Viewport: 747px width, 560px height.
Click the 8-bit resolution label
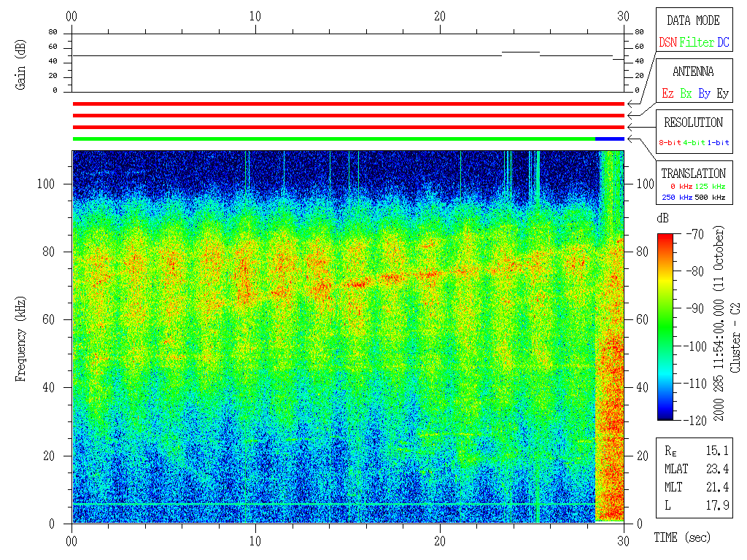click(x=670, y=142)
